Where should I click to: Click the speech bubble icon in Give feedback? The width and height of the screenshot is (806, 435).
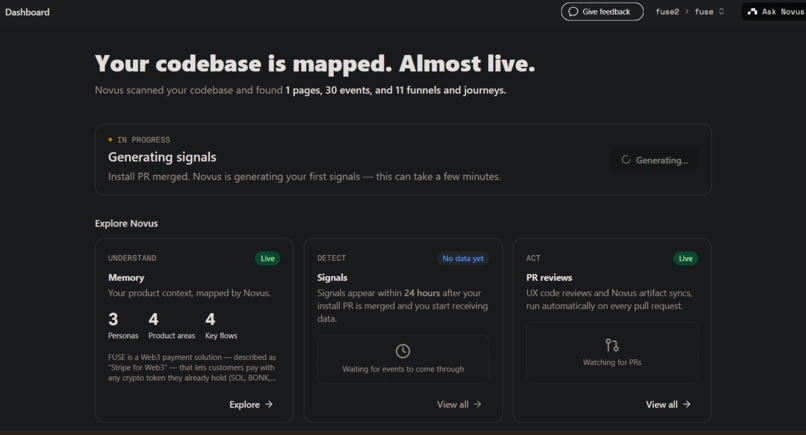[x=573, y=11]
